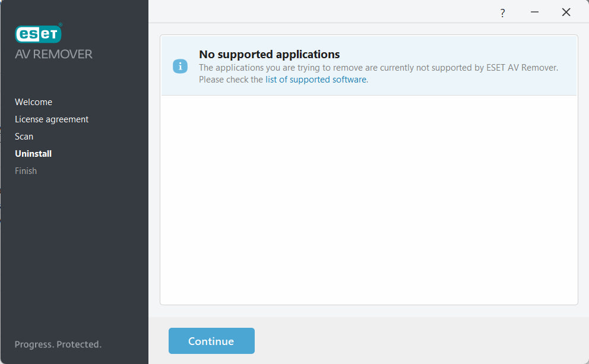
Task: Select the Scan step in the sidebar
Action: coord(24,137)
